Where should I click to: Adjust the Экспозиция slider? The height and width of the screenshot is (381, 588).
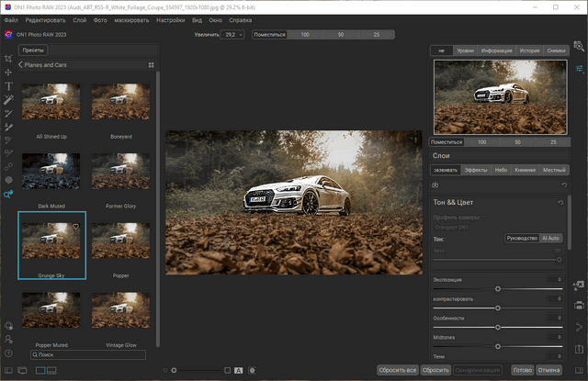(x=498, y=288)
